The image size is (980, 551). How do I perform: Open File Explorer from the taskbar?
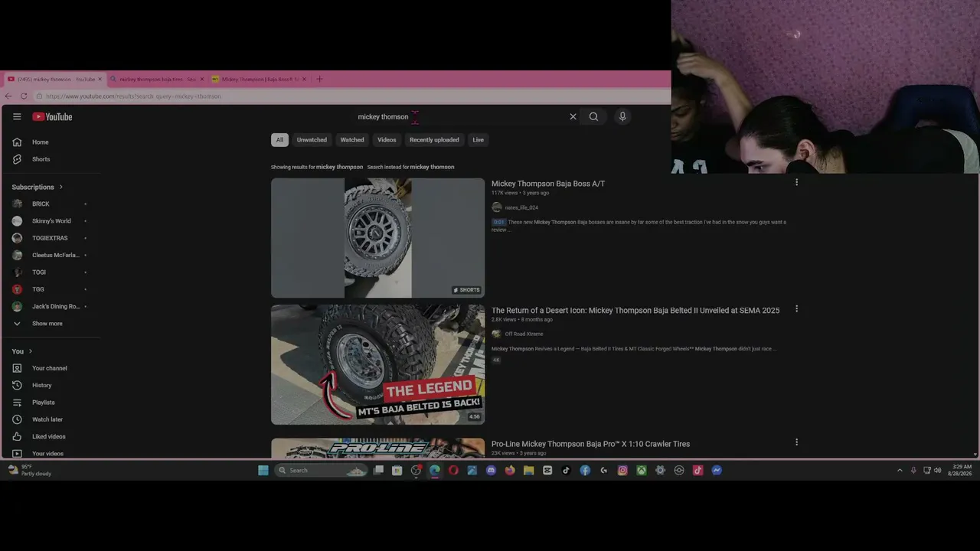click(528, 470)
